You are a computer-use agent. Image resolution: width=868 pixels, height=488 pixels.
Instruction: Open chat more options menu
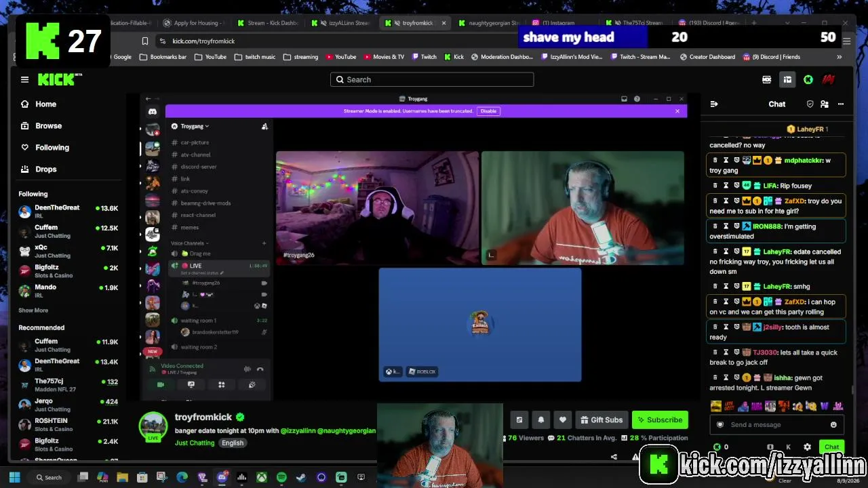[841, 104]
